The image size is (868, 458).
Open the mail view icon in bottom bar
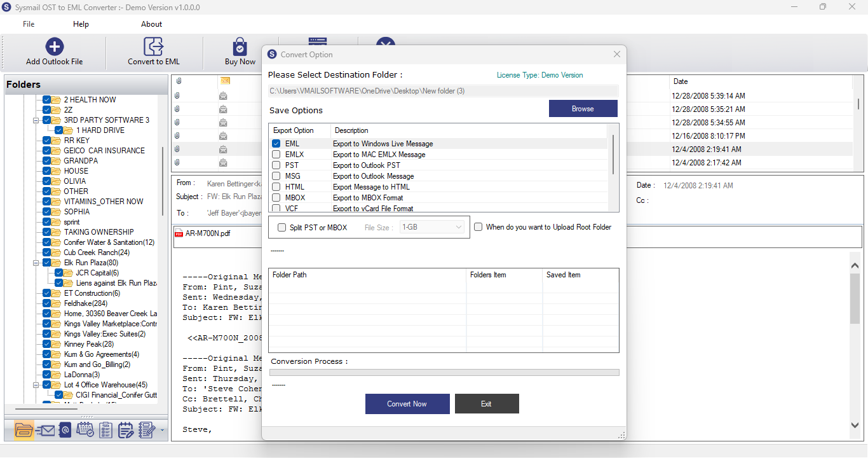(44, 431)
